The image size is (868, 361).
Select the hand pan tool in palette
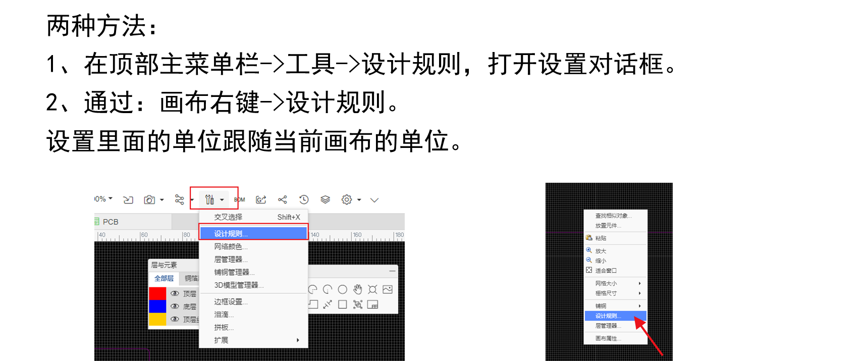(x=358, y=289)
